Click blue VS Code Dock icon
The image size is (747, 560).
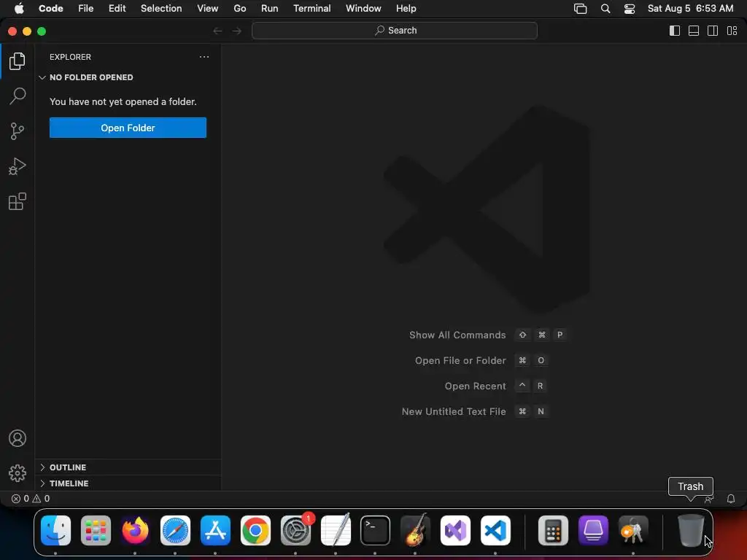click(495, 530)
